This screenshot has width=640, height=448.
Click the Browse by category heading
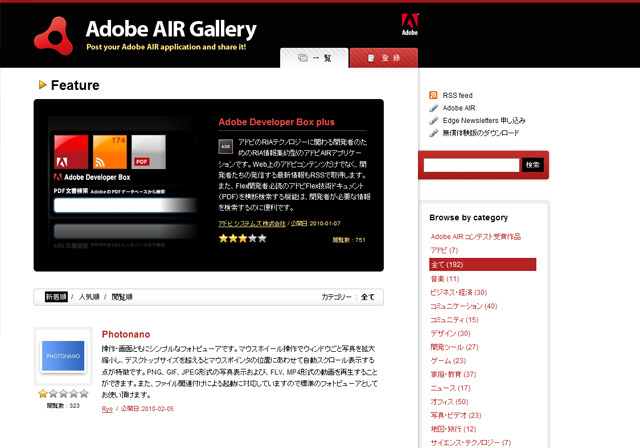(469, 217)
